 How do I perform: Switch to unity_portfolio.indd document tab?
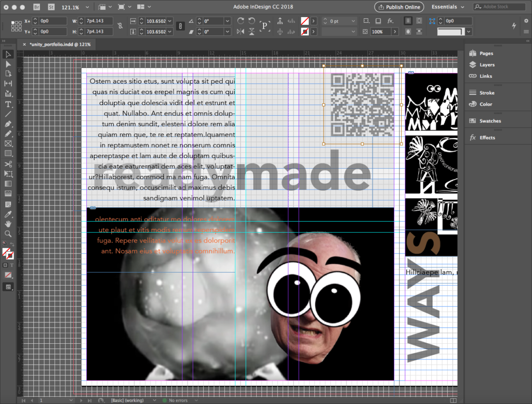60,45
